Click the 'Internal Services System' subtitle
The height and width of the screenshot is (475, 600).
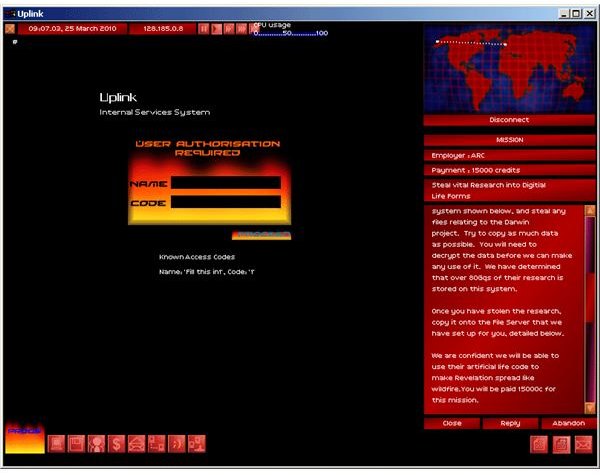click(x=155, y=113)
